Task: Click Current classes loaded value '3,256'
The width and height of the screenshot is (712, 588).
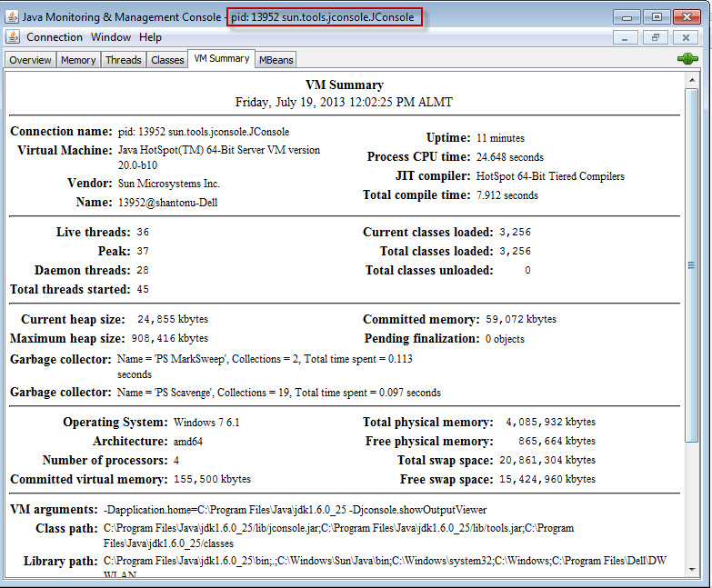Action: 515,233
